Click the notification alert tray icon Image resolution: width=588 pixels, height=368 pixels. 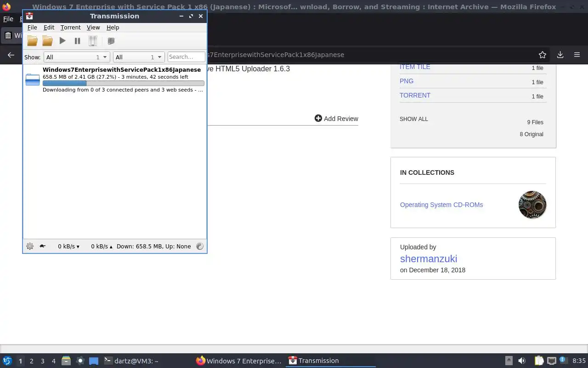[x=562, y=360]
